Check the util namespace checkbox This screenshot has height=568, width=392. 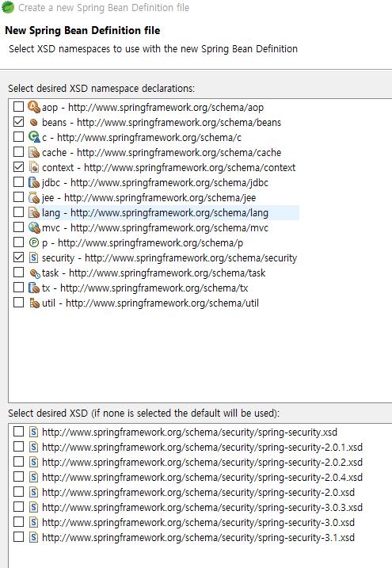click(x=18, y=302)
